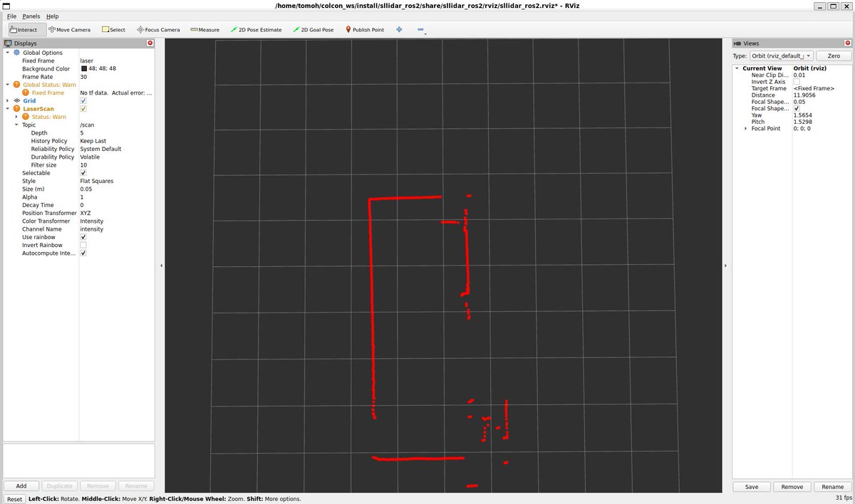Click the Pitch value 1.5298
Viewport: 855px width, 504px height.
[802, 122]
